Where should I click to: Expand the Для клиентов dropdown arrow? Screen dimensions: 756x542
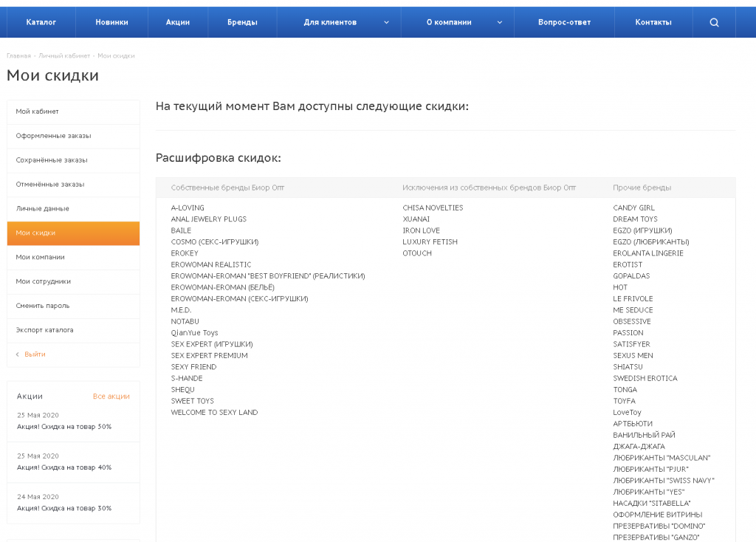pyautogui.click(x=386, y=22)
